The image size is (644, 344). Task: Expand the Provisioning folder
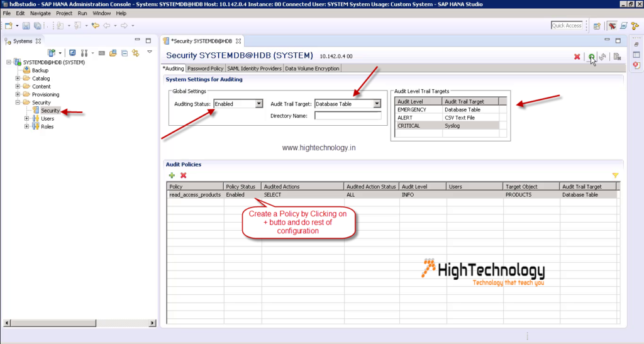point(18,94)
